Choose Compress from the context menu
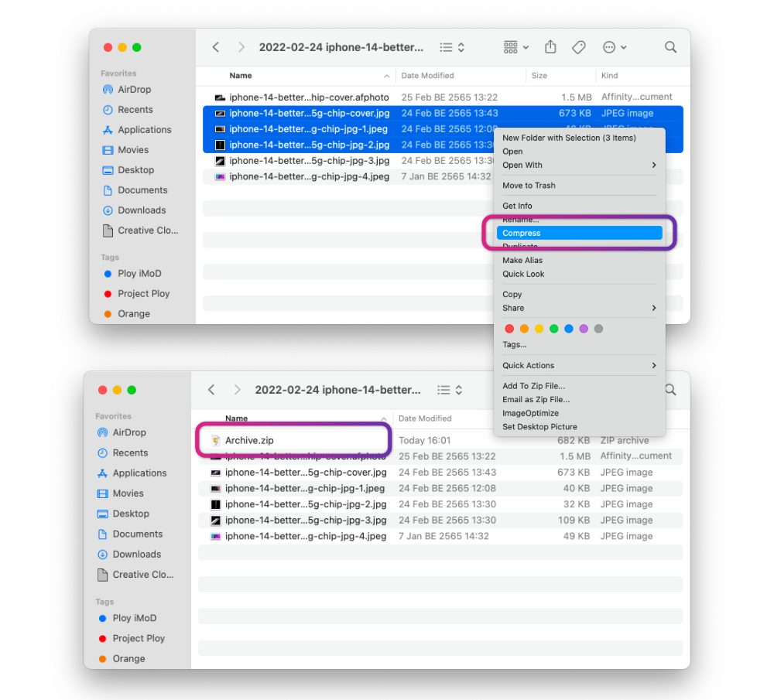The height and width of the screenshot is (700, 774). (x=522, y=233)
